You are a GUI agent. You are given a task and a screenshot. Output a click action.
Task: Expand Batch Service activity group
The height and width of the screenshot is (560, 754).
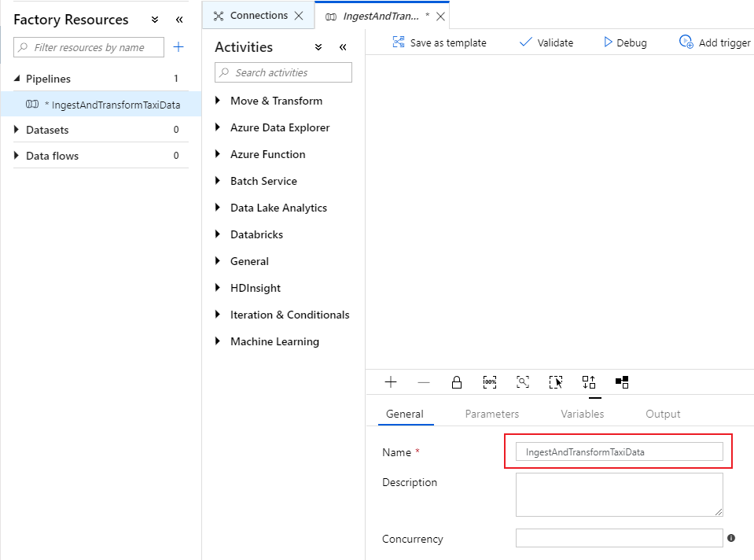pyautogui.click(x=218, y=181)
